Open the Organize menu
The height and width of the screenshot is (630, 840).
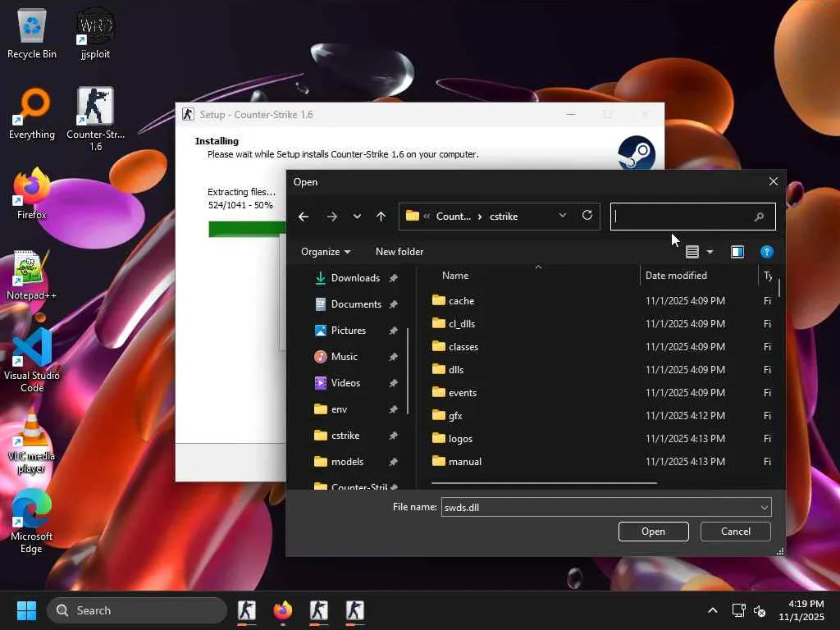(x=326, y=252)
